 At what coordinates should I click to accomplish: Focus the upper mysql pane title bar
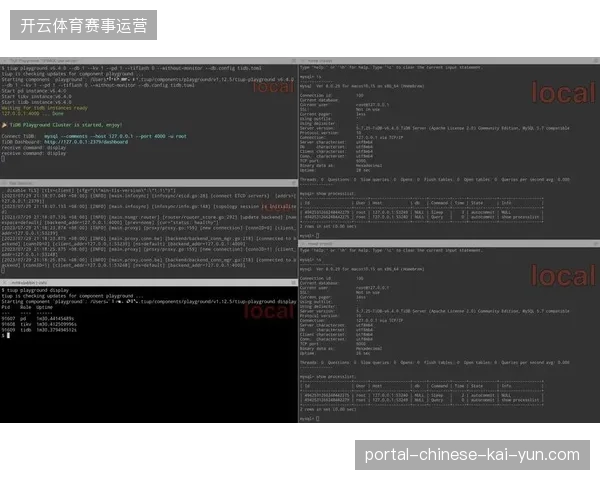point(449,60)
